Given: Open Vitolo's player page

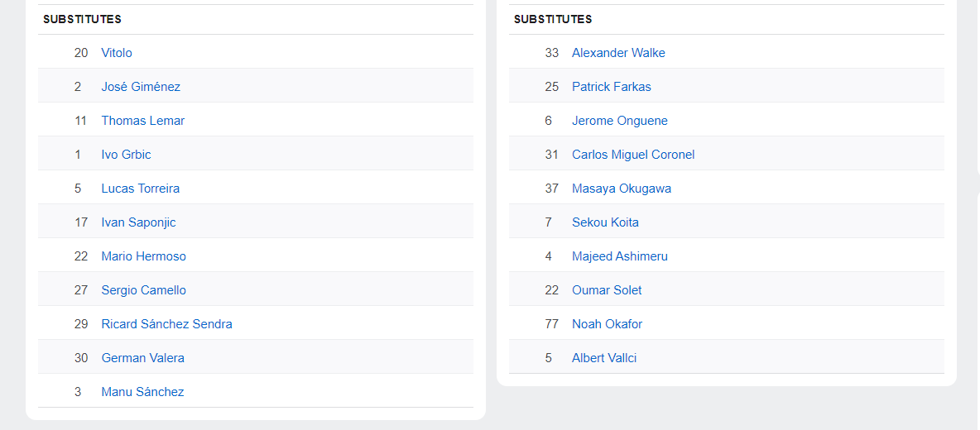Looking at the screenshot, I should click(x=117, y=53).
